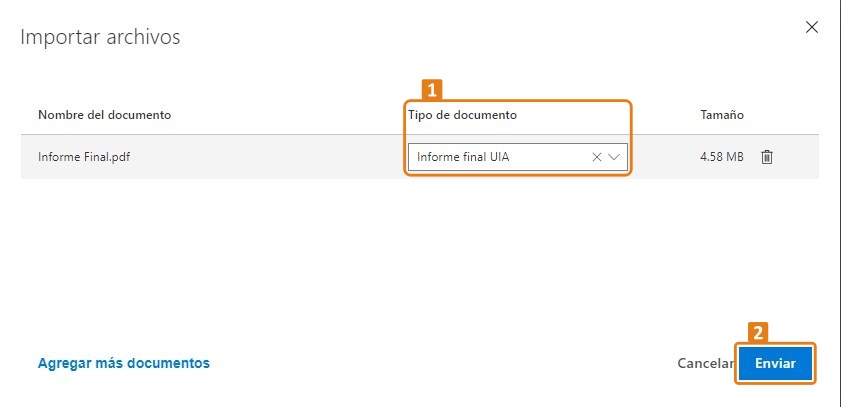
Task: Click the Nombre del documento column header
Action: tap(105, 115)
